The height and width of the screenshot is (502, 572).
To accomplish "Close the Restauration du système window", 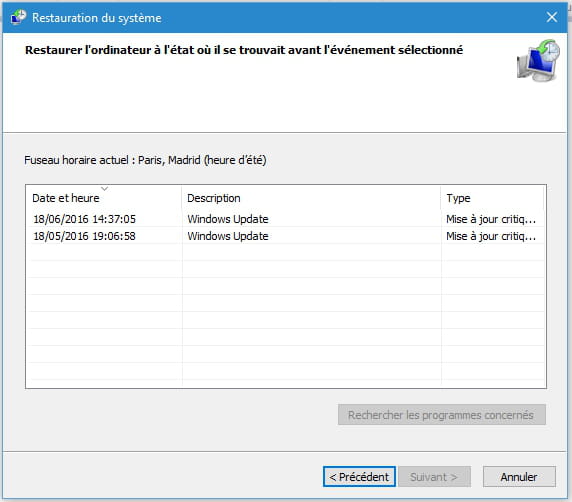I will [552, 17].
